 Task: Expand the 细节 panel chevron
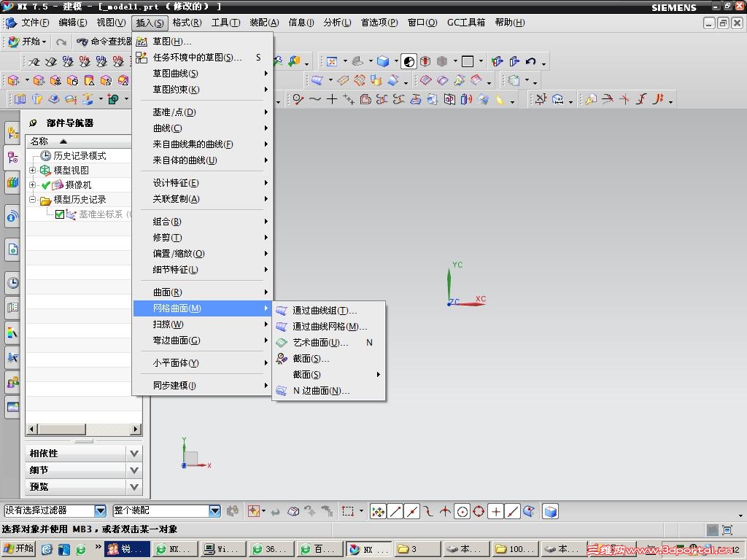tap(134, 470)
